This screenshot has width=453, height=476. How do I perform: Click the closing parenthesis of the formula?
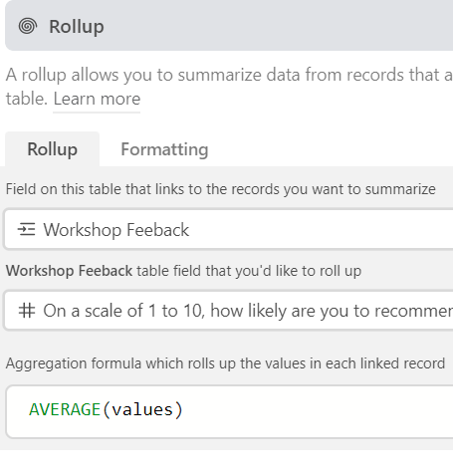tap(179, 410)
